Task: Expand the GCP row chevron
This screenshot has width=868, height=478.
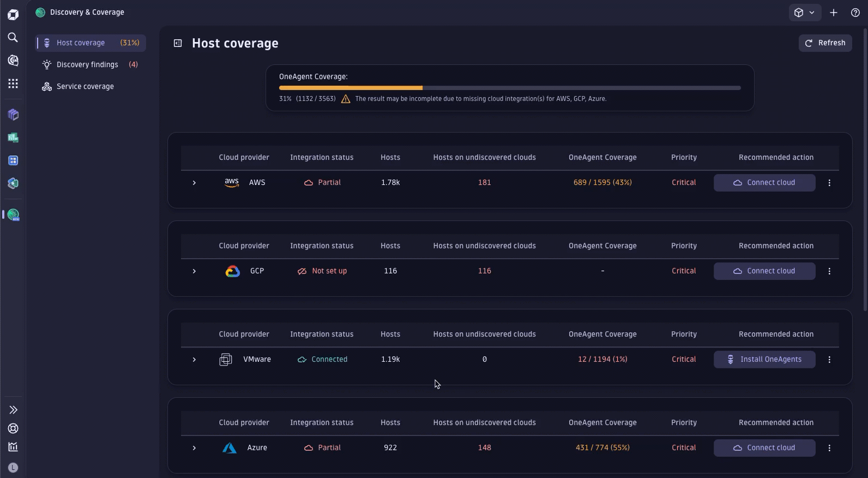Action: [194, 271]
